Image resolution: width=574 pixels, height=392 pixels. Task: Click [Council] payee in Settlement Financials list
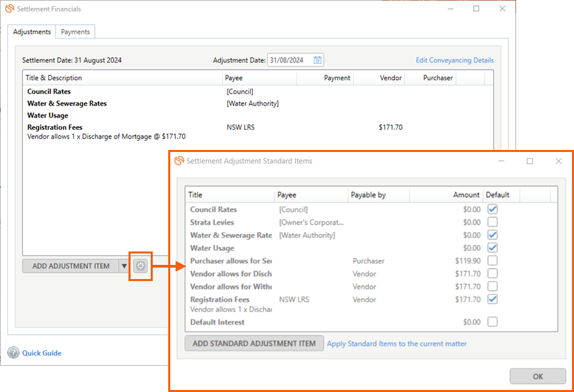coord(240,91)
